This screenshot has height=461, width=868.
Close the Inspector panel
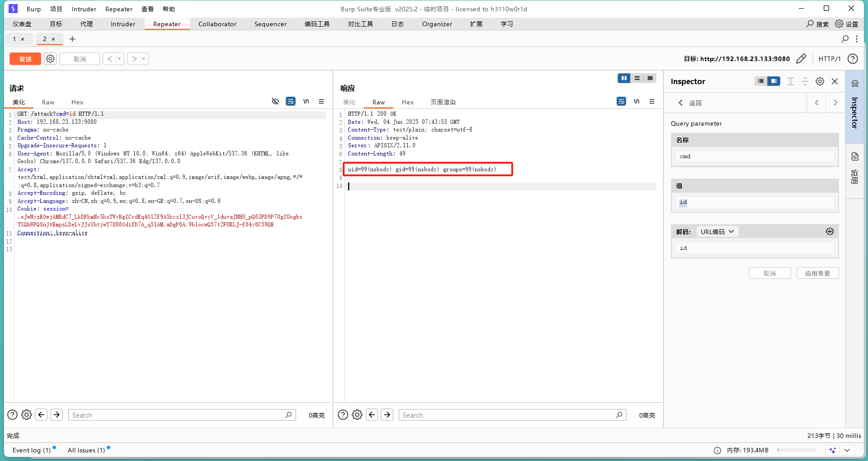pyautogui.click(x=835, y=81)
